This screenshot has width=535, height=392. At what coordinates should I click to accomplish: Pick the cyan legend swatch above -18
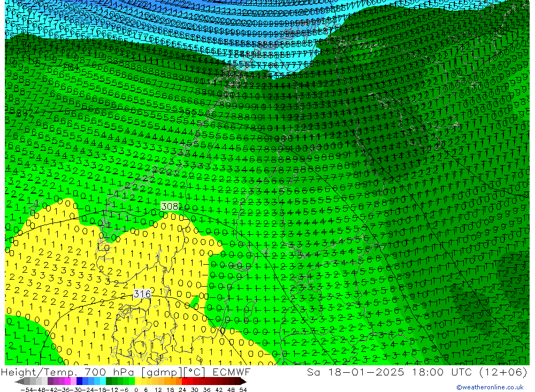coord(103,381)
